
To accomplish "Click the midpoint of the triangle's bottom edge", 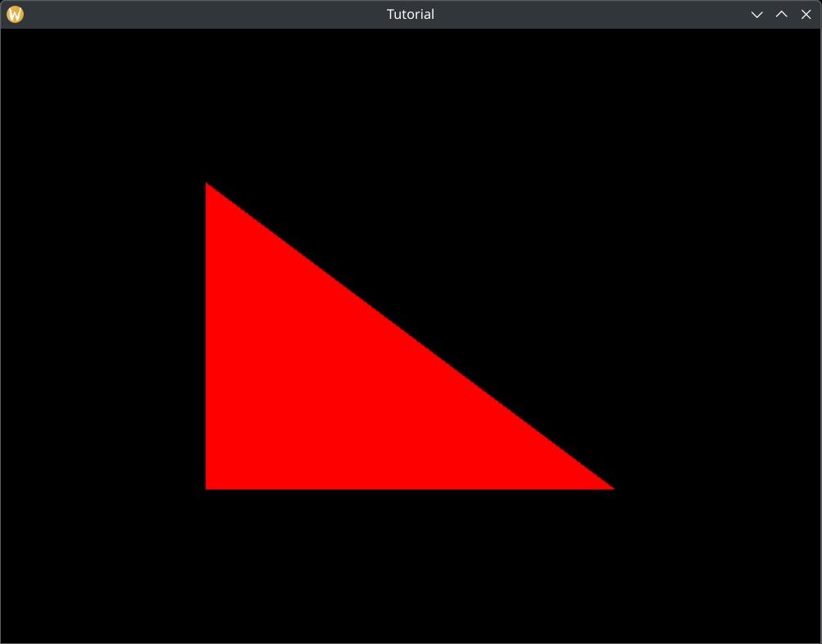I will [x=410, y=488].
